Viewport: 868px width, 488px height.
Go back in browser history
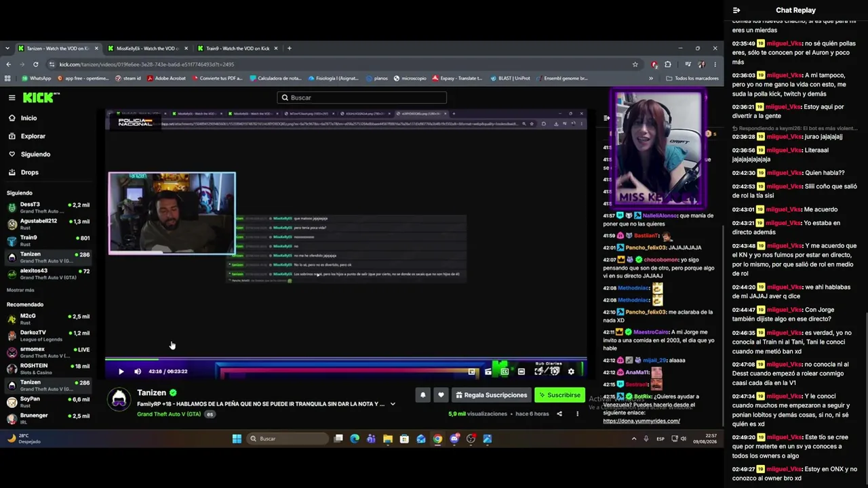pos(8,64)
